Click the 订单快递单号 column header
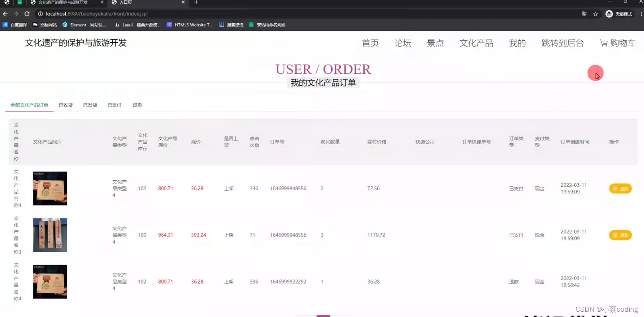The image size is (644, 317). pyautogui.click(x=476, y=142)
